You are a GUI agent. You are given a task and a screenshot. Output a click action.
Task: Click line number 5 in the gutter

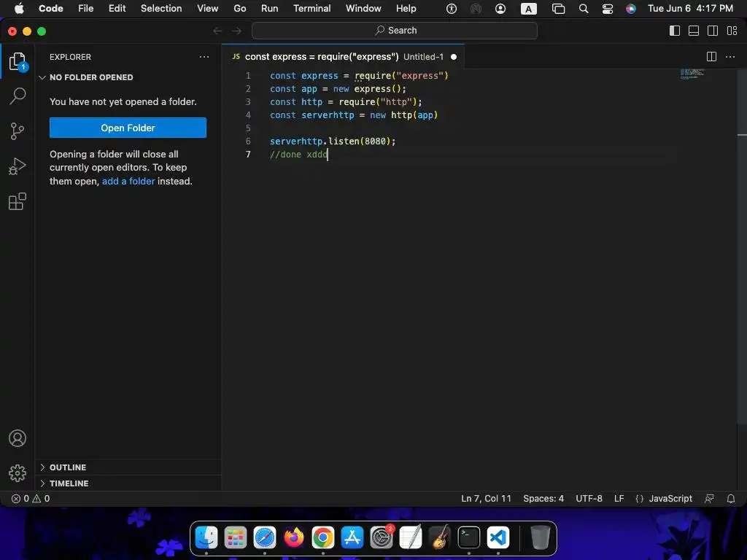(248, 128)
